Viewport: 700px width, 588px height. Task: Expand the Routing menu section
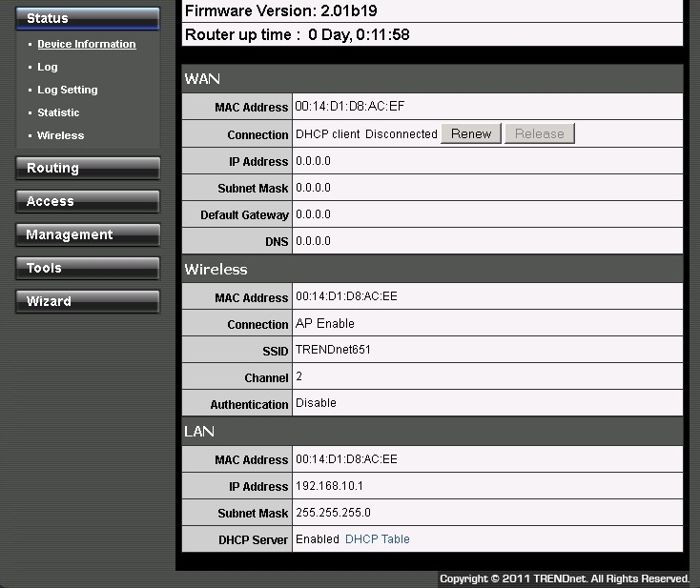pyautogui.click(x=87, y=169)
